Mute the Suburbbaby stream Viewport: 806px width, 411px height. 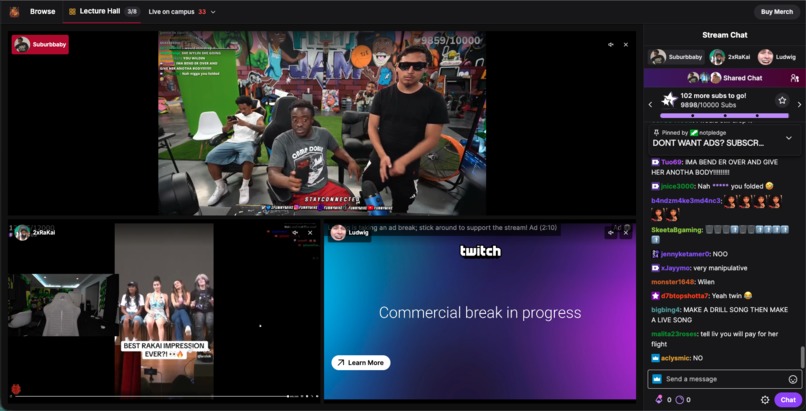[610, 45]
